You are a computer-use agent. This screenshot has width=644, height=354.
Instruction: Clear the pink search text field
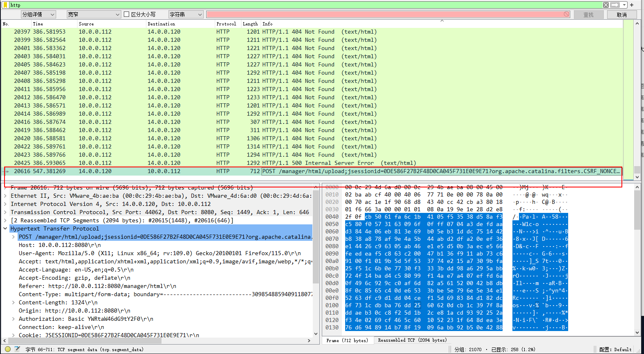(566, 14)
